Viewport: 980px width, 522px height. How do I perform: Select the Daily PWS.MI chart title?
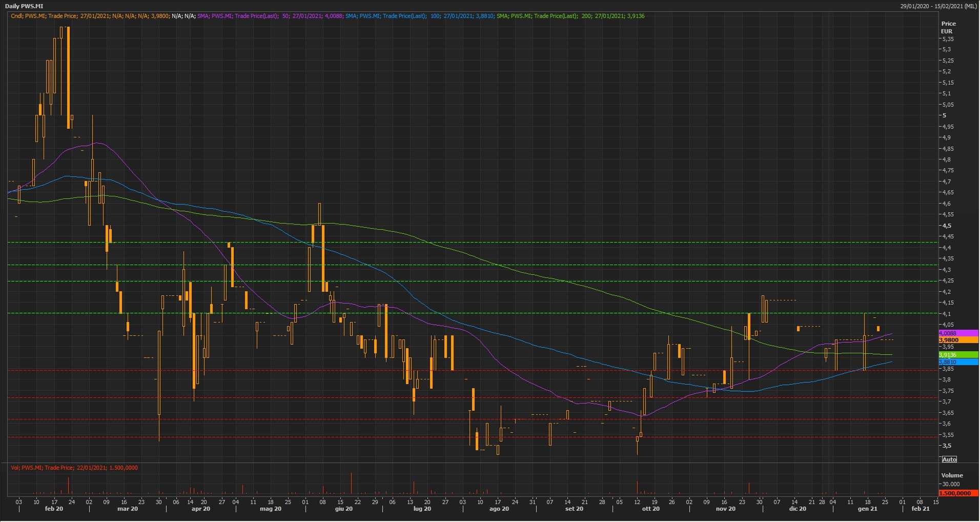pyautogui.click(x=24, y=6)
